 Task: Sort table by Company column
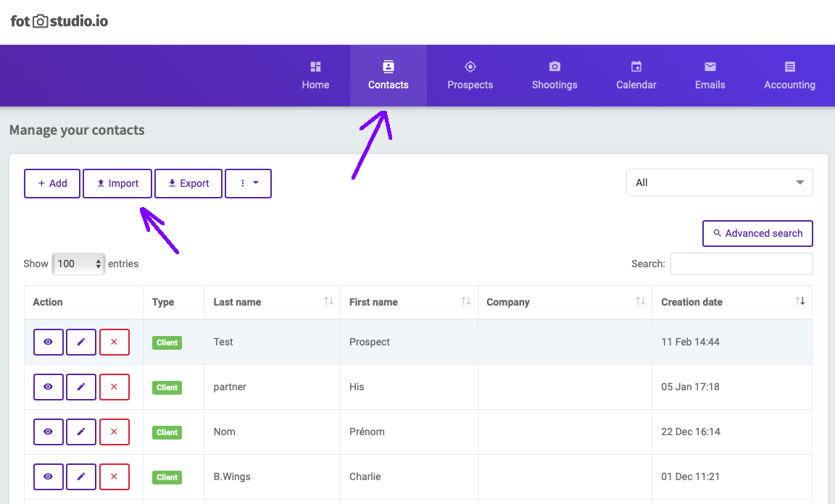click(x=565, y=302)
